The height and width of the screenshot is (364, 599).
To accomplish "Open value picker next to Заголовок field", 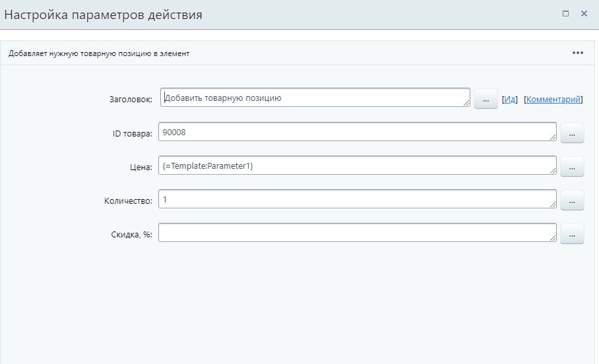I will (x=486, y=100).
